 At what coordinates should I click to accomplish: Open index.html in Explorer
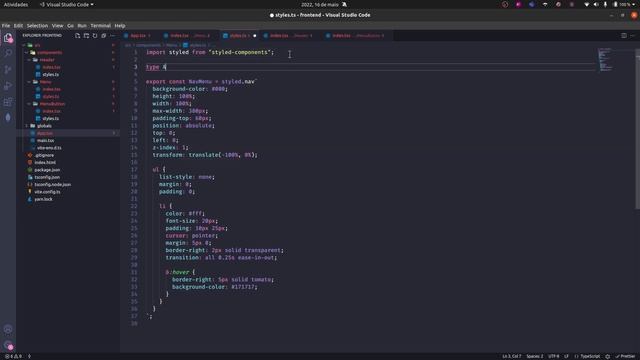(x=45, y=162)
